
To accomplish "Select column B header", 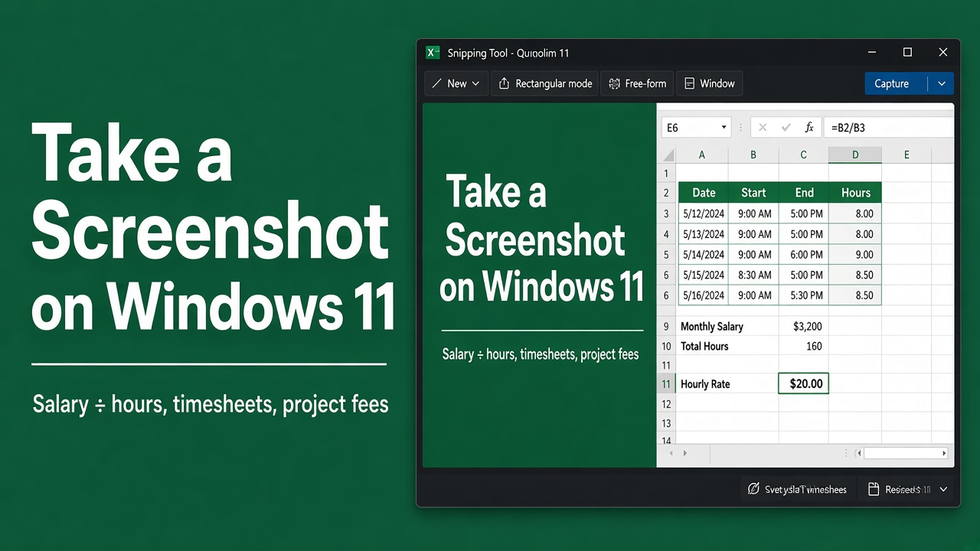I will coord(753,155).
